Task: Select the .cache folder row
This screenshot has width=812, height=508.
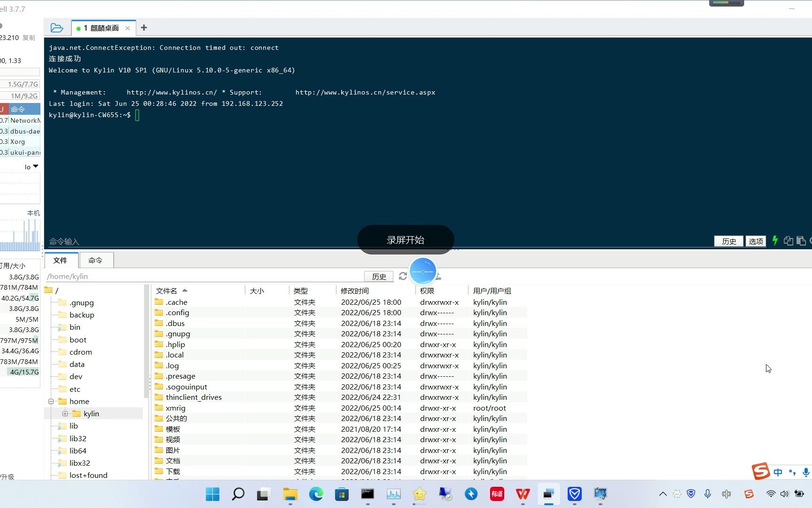Action: click(340, 302)
